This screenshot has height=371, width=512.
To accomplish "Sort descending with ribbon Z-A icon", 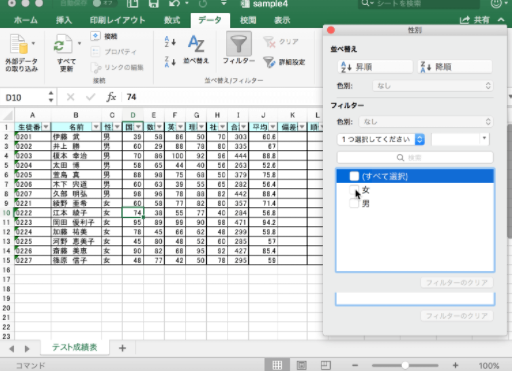I will coord(170,62).
